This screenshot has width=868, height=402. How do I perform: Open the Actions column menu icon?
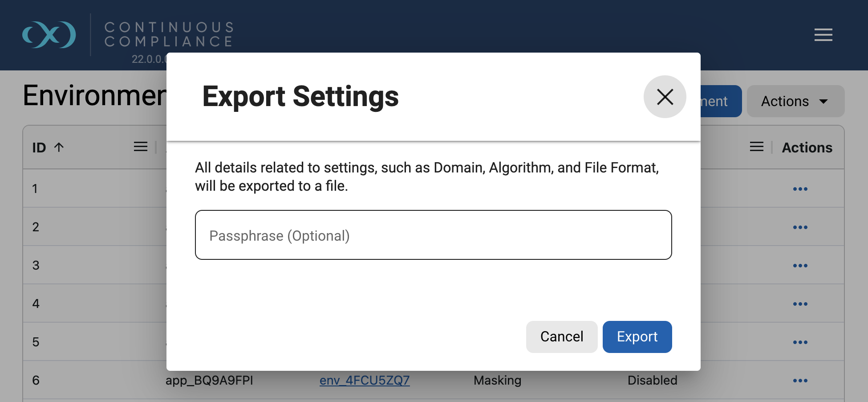[757, 146]
